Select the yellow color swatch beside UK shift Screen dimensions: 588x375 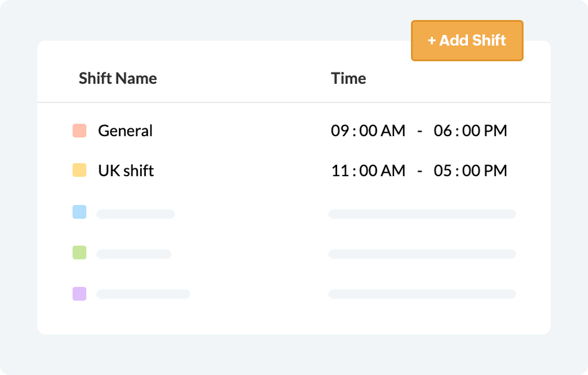tap(79, 170)
